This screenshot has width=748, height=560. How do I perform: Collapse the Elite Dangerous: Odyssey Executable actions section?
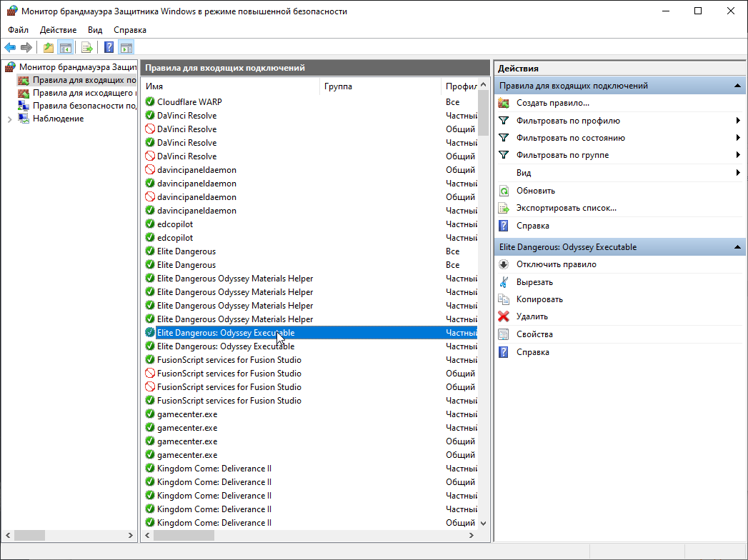[737, 247]
